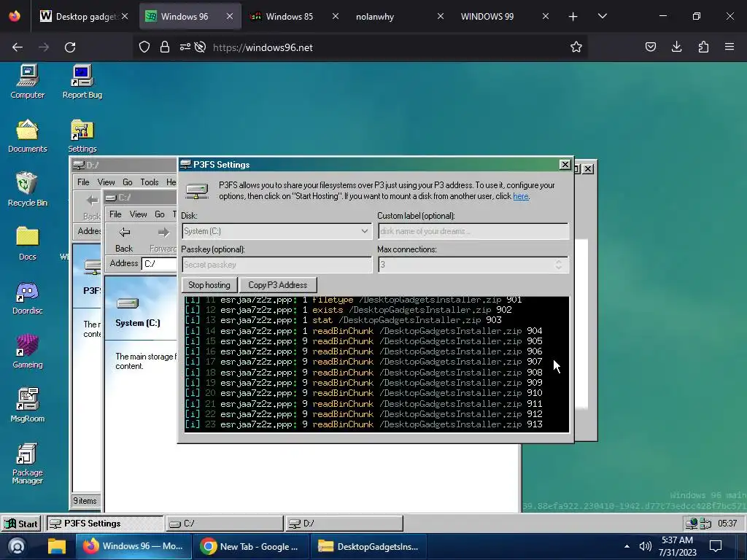Click the Windows 96 network tray icon

692,524
